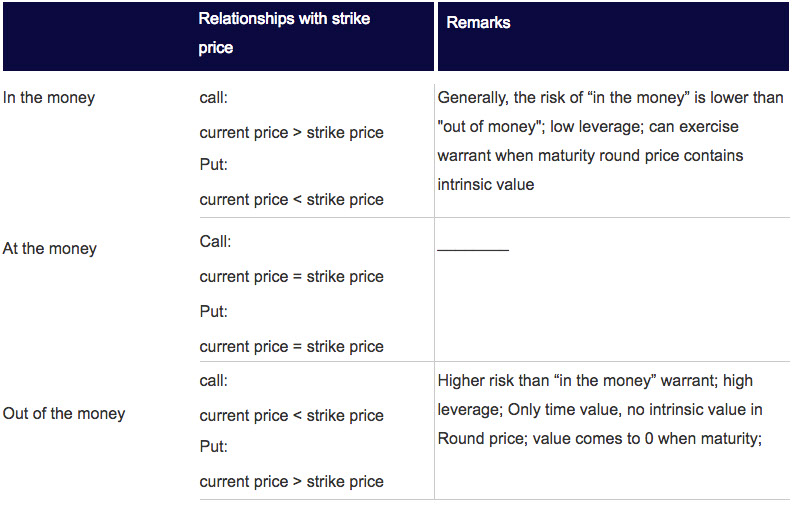This screenshot has width=793, height=506.
Task: Click 'current price < strike price' under Out of the money call
Action: coord(291,416)
